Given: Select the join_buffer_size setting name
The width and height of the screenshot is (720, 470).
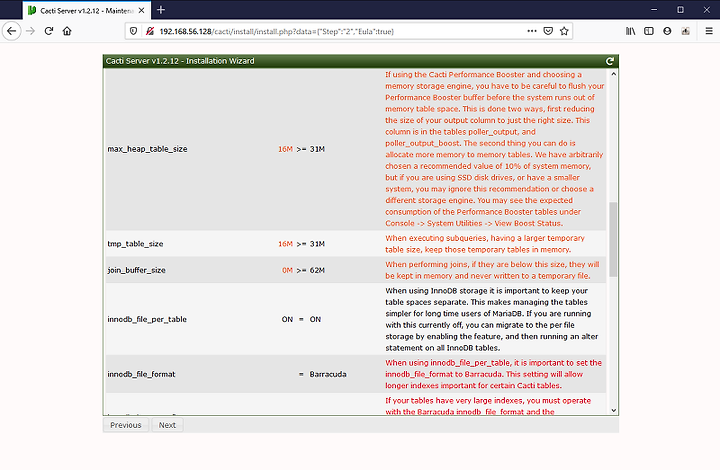Looking at the screenshot, I should (x=136, y=270).
